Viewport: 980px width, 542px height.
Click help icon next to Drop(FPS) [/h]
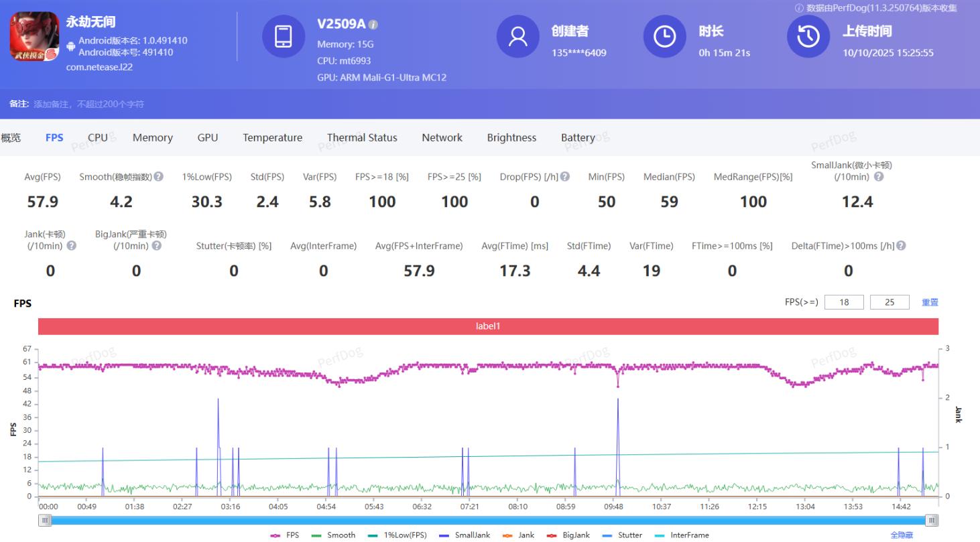[565, 177]
